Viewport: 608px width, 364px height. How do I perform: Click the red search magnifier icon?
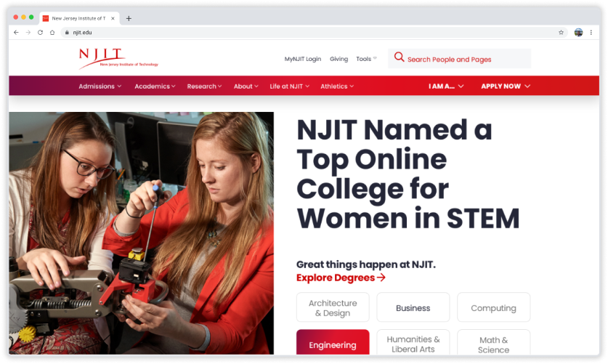399,57
